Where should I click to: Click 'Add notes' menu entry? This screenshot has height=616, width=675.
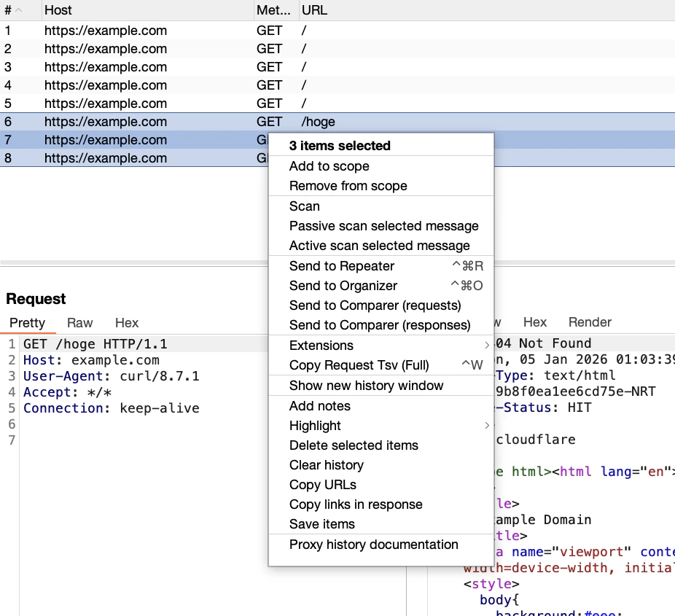[381, 406]
